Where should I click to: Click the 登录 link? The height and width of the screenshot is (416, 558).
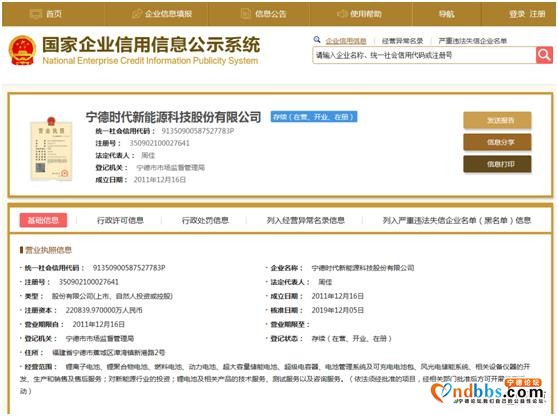(517, 14)
